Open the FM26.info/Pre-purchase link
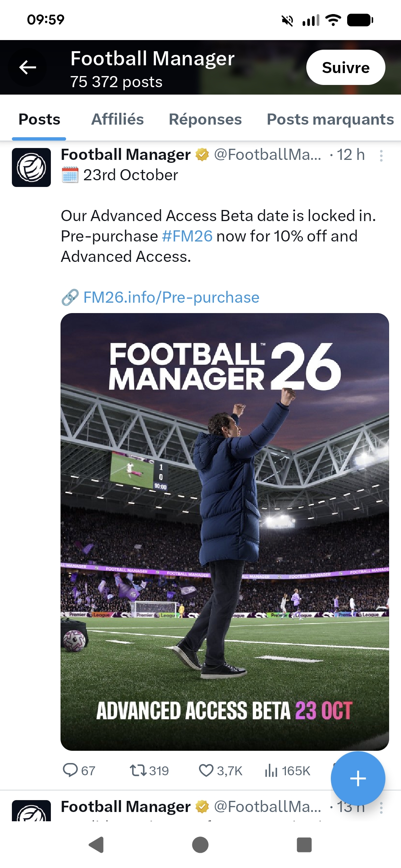Image resolution: width=401 pixels, height=868 pixels. point(171,297)
